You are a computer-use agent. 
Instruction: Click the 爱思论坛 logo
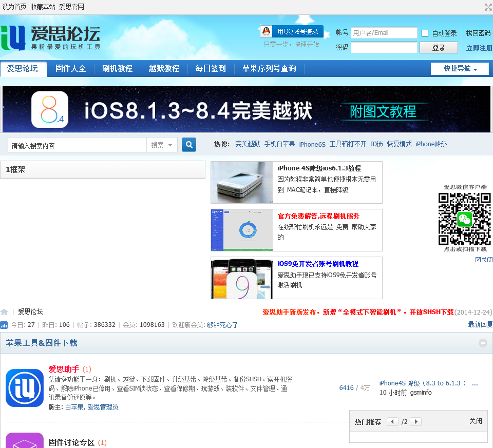pyautogui.click(x=50, y=38)
